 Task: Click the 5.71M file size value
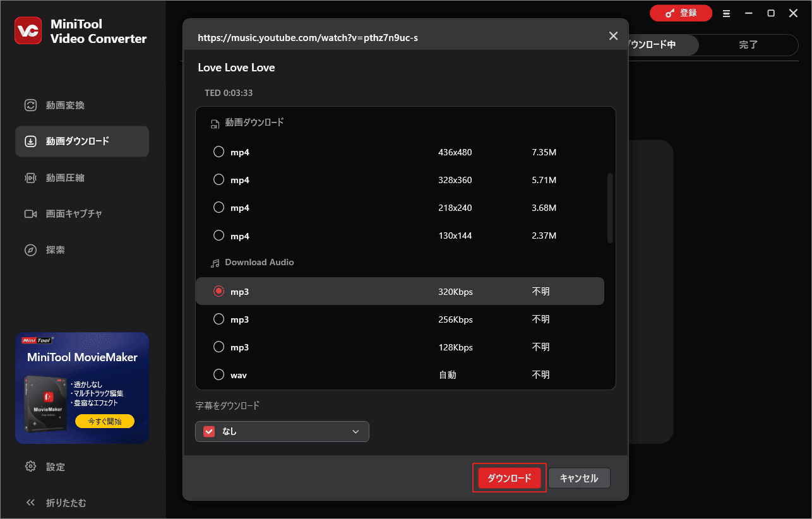(544, 180)
